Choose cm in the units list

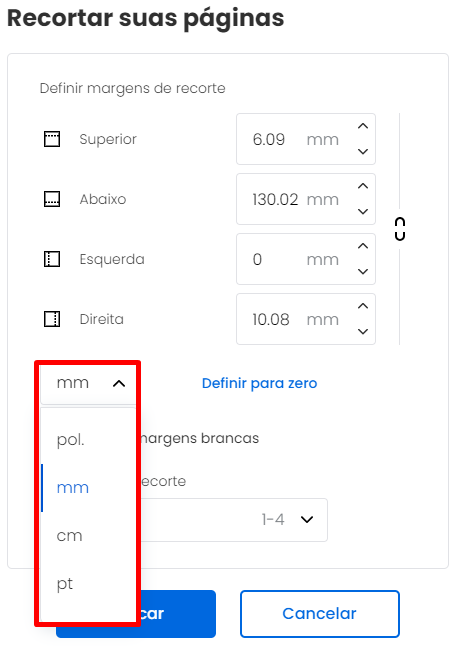click(88, 536)
